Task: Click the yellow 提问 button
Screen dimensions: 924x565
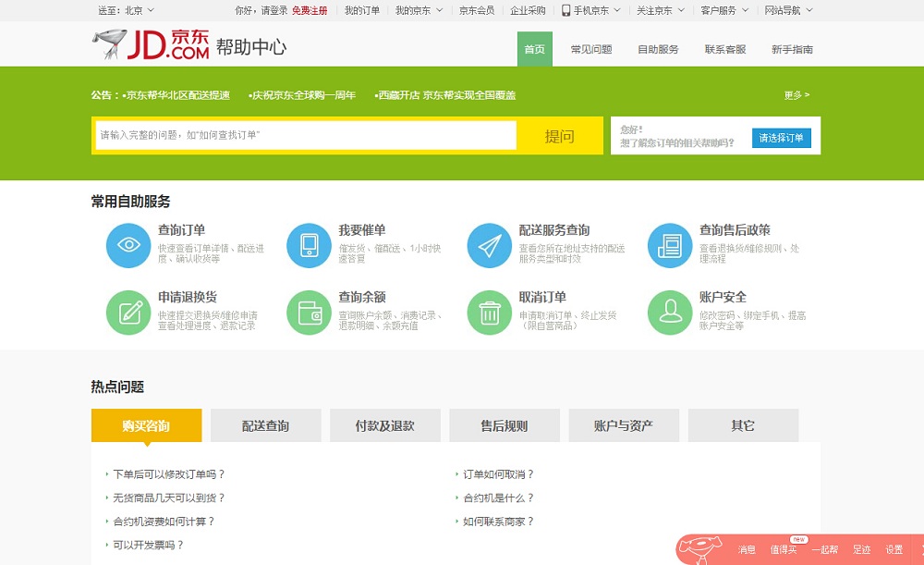Action: coord(559,136)
